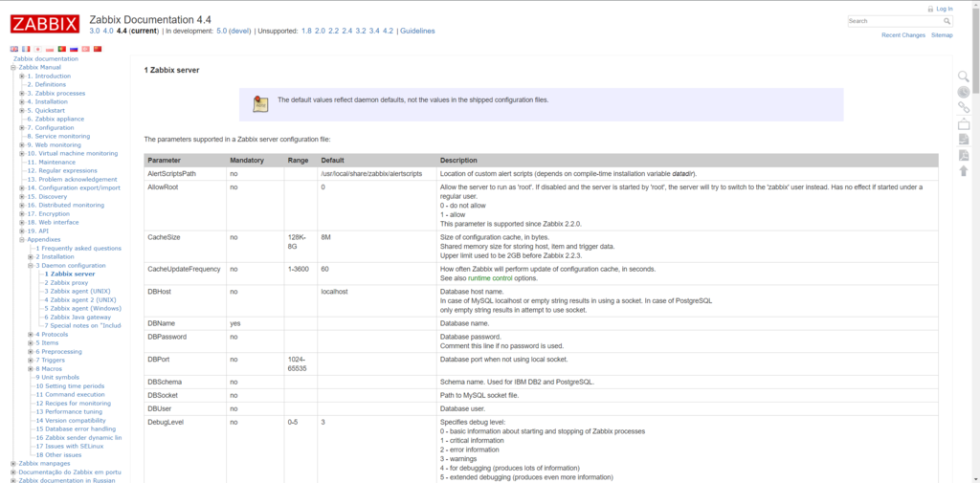Expand the Zabbix manpages tree node
This screenshot has height=483, width=980.
(x=13, y=463)
